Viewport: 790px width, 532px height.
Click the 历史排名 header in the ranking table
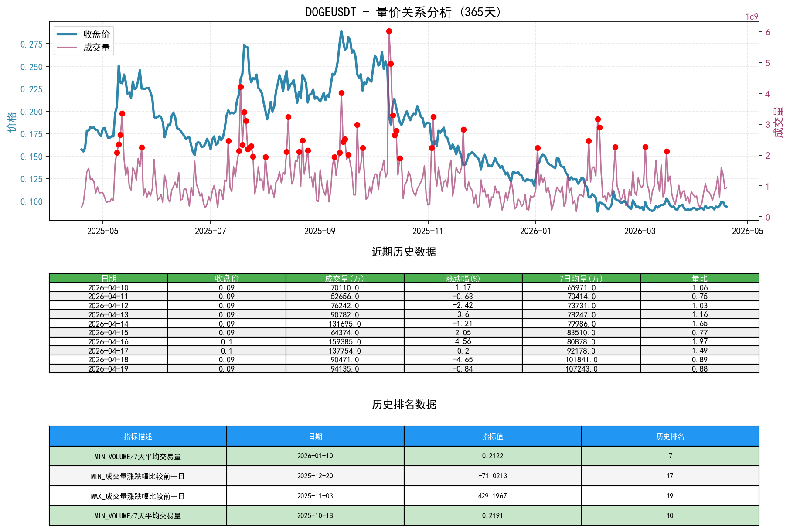click(670, 436)
